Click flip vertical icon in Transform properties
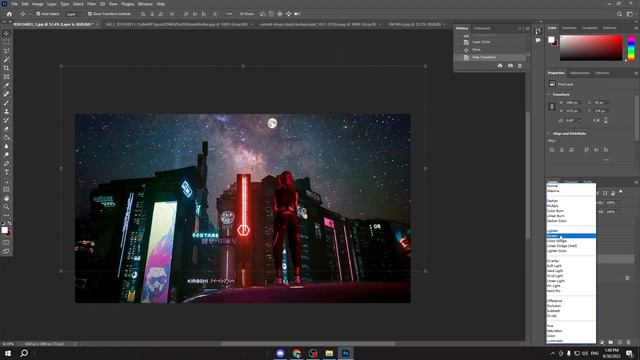Viewport: 640px width, 360px height. pyautogui.click(x=605, y=120)
